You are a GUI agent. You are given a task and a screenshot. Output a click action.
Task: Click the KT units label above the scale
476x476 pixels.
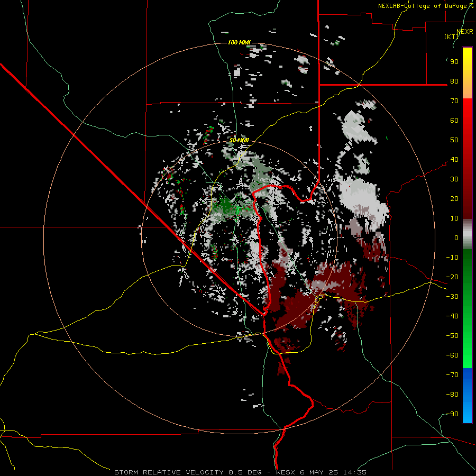(452, 36)
